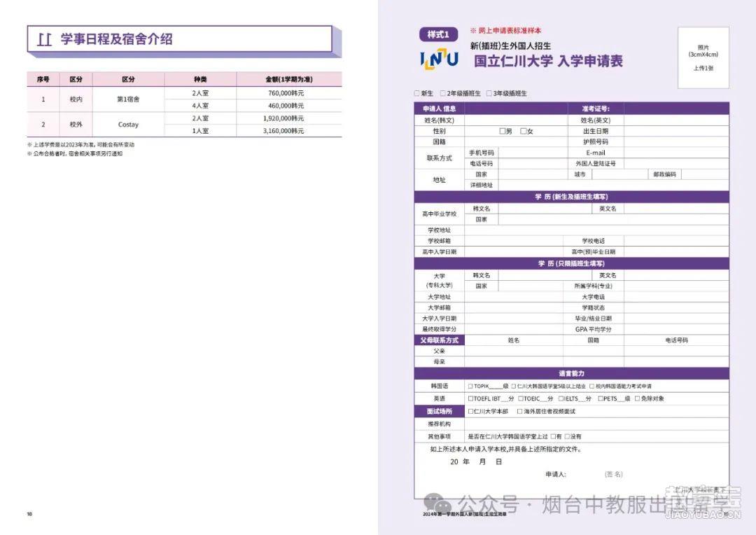Click the 邮政编码 label
Viewport: 756px width, 535px height.
click(664, 174)
